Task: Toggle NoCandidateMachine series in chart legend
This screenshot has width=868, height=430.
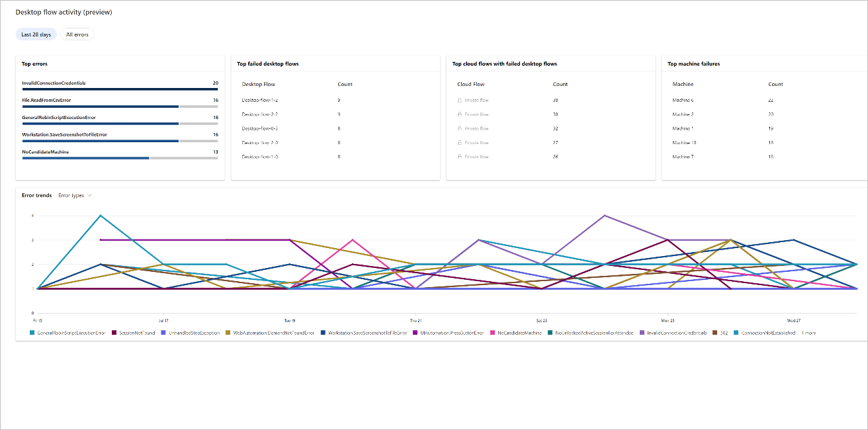Action: pos(519,333)
